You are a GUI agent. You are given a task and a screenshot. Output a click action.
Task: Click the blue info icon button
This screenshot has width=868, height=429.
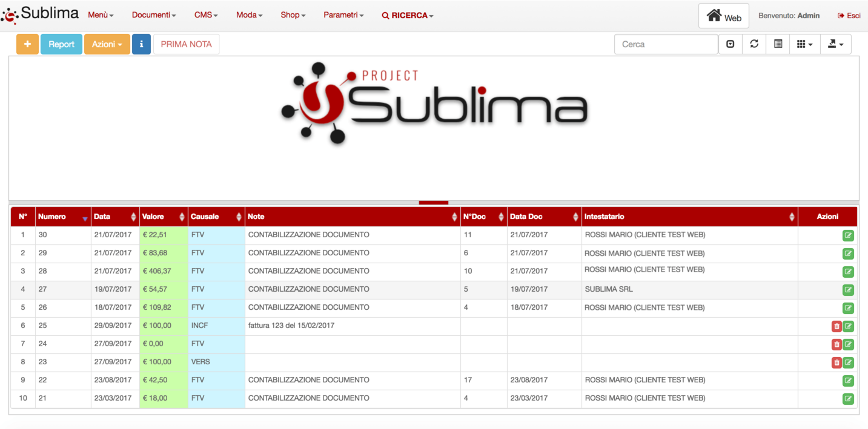[141, 44]
